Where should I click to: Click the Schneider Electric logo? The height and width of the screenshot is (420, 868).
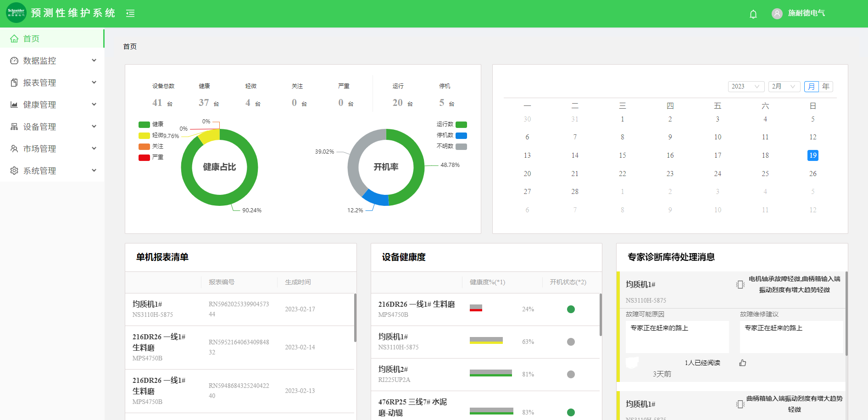tap(16, 13)
